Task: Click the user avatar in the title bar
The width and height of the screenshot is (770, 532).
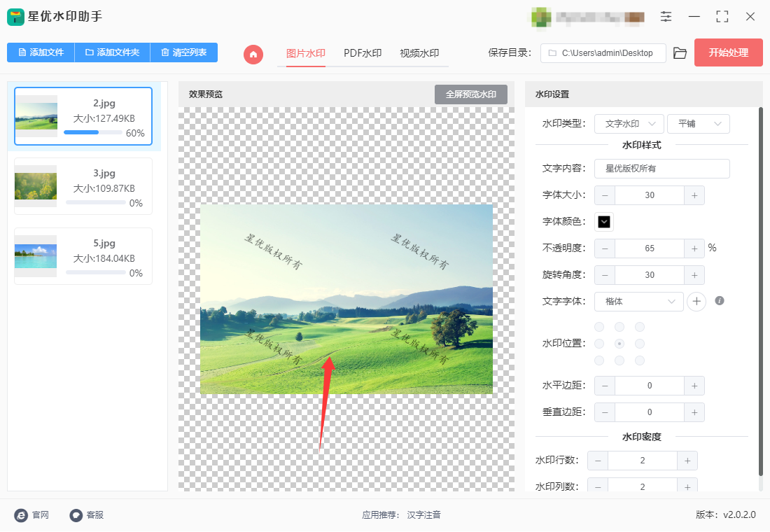Action: click(541, 17)
